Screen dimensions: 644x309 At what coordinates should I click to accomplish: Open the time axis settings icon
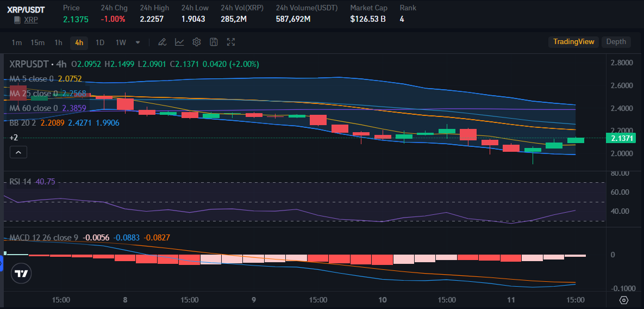click(624, 300)
